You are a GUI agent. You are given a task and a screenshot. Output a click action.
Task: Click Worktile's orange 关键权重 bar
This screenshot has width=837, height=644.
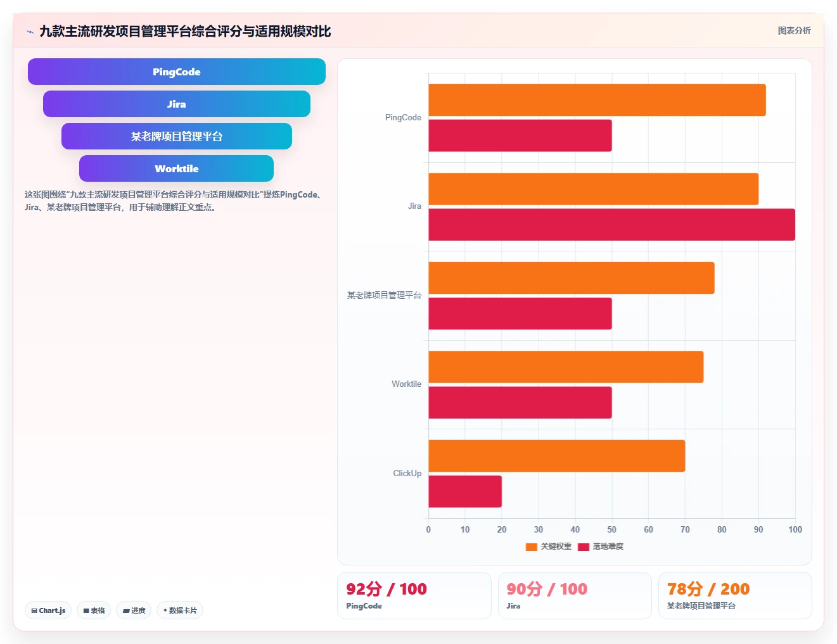[x=566, y=367]
